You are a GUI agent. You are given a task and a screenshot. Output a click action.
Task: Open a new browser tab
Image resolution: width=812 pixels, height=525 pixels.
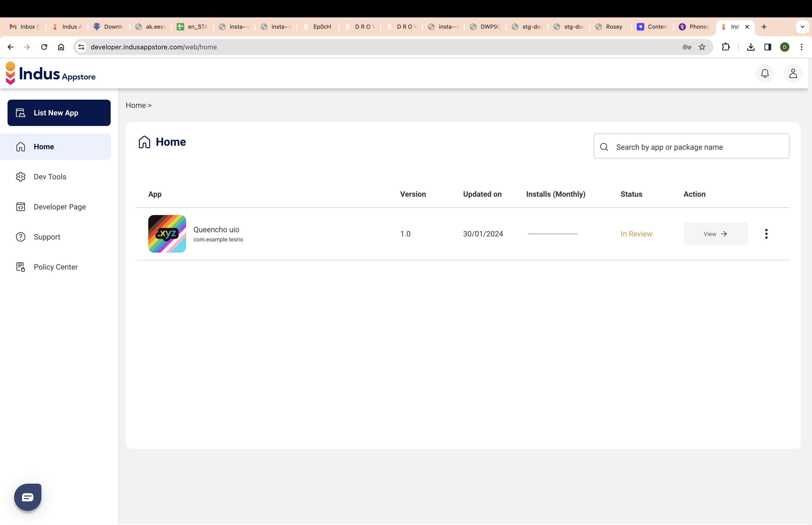[x=764, y=27]
